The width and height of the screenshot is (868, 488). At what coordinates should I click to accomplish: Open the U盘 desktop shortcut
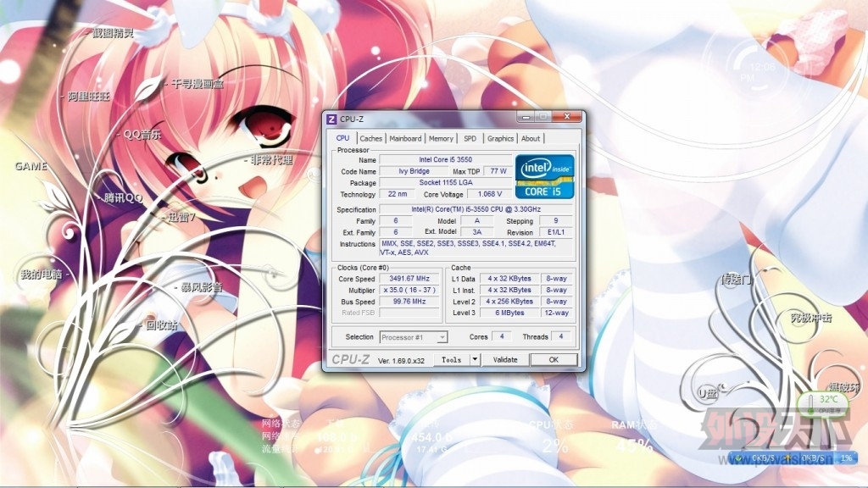coord(708,393)
